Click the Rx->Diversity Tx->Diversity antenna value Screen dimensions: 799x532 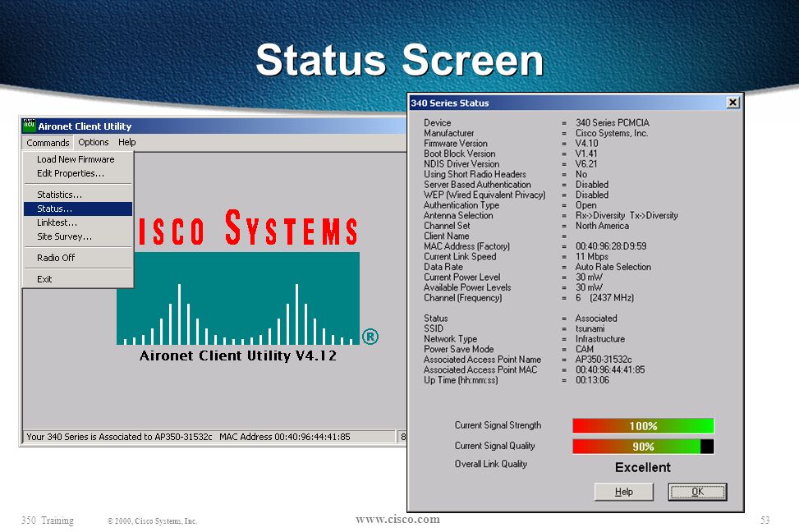(x=627, y=216)
